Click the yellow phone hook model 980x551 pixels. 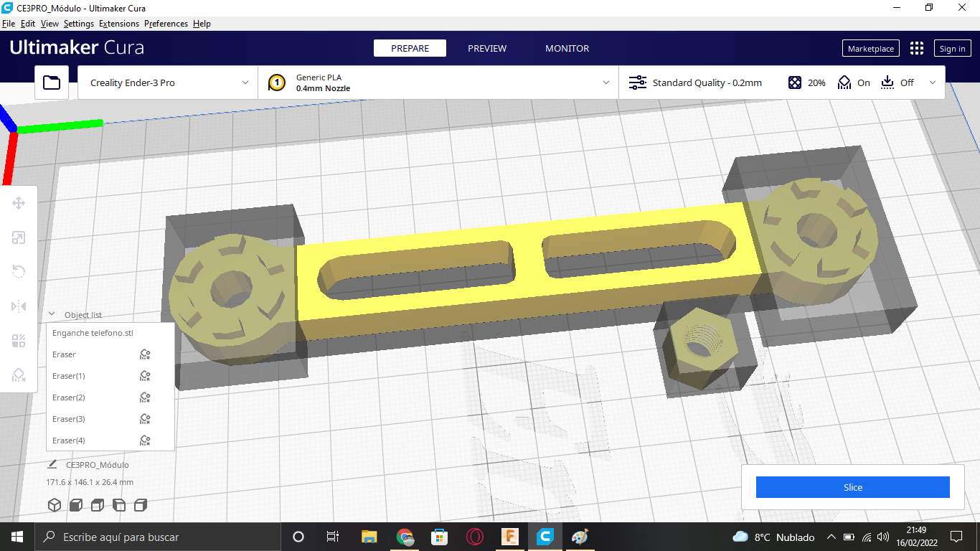[x=527, y=268]
